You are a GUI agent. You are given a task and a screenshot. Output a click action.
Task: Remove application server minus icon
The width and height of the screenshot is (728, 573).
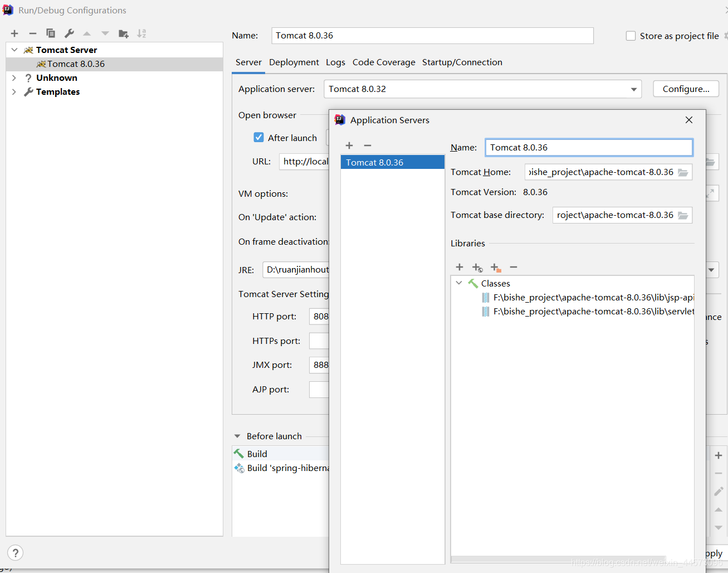pos(368,145)
